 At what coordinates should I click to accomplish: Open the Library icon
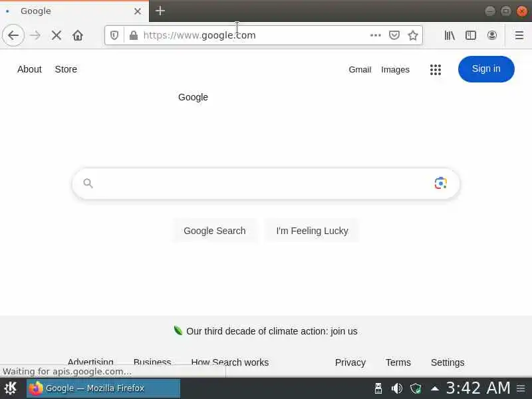pyautogui.click(x=450, y=35)
